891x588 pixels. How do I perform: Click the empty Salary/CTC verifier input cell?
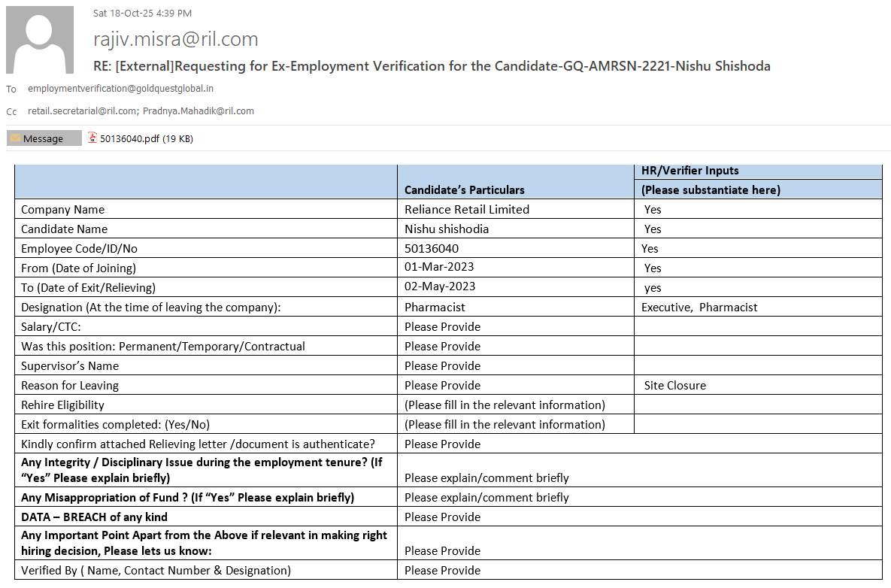[x=757, y=326]
